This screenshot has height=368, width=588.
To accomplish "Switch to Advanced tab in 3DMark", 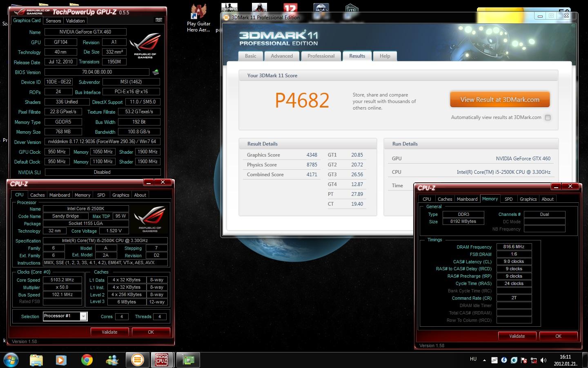I will (282, 56).
